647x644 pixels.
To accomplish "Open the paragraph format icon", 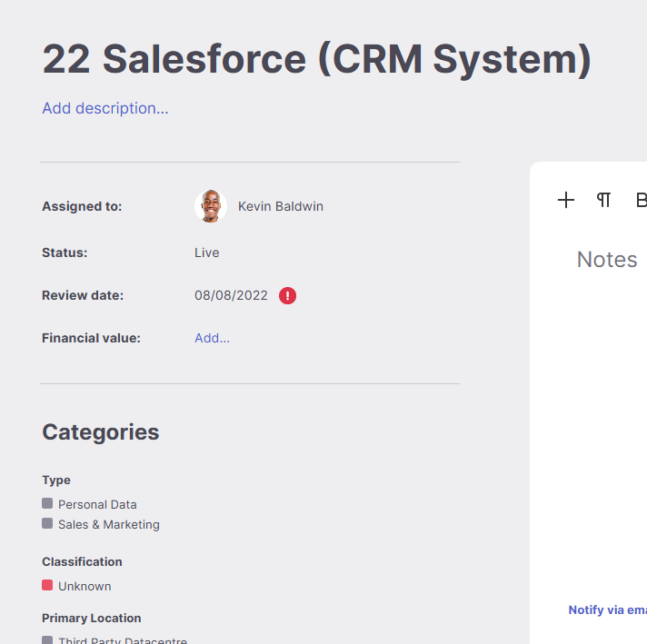I will (603, 200).
